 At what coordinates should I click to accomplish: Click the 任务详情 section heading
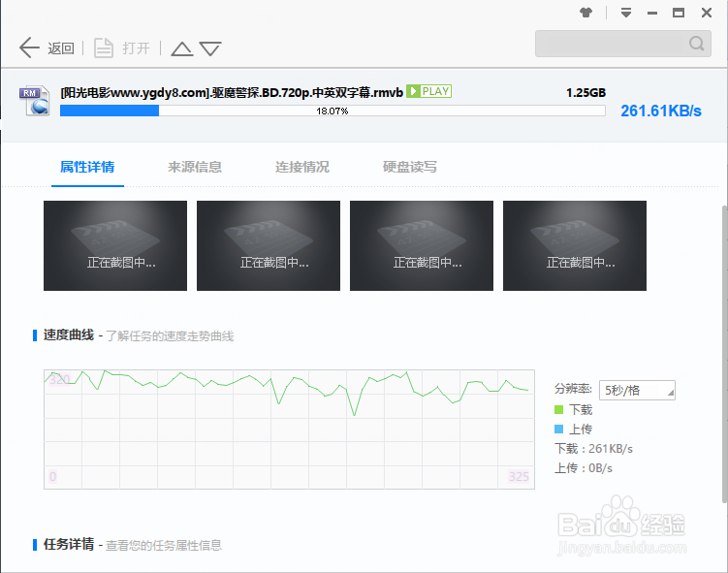[x=69, y=544]
